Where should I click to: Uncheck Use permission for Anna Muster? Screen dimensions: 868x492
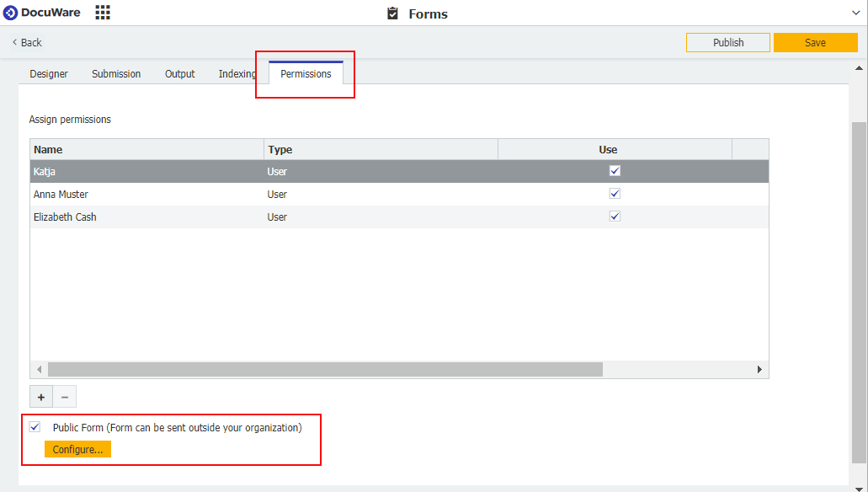click(x=615, y=194)
